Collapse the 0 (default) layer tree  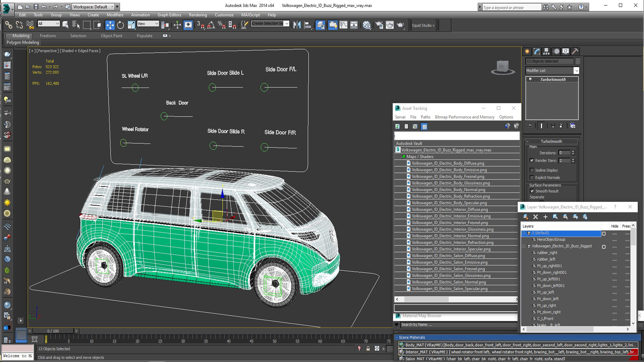point(524,233)
